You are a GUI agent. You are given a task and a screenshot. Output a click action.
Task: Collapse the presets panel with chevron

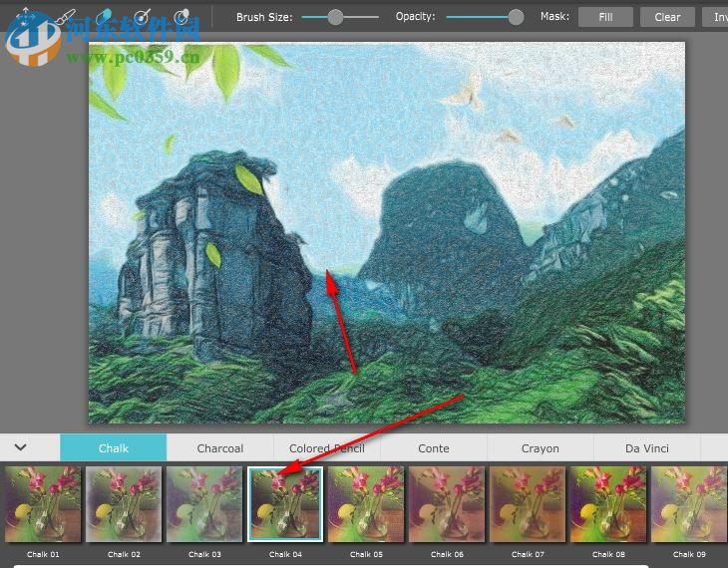pos(20,447)
